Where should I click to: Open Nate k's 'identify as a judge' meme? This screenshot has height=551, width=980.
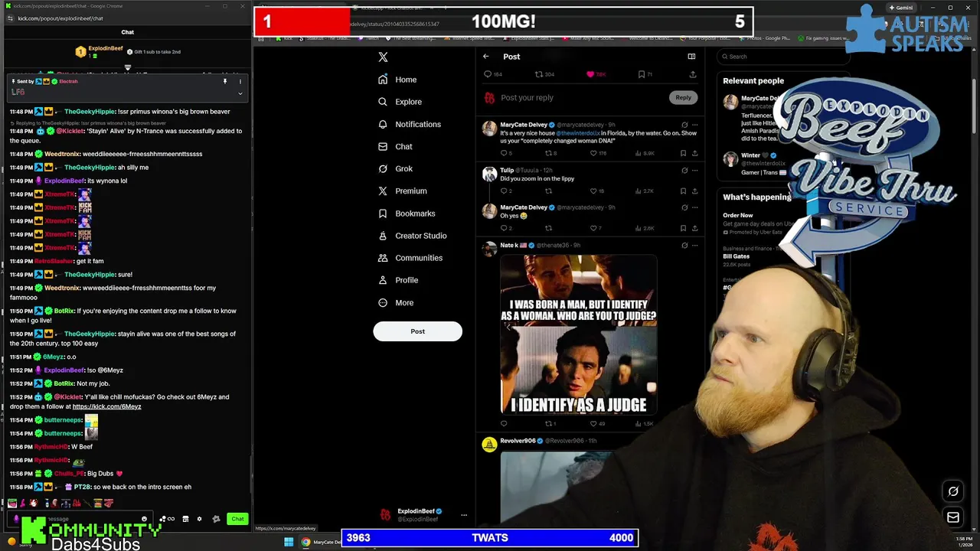578,334
